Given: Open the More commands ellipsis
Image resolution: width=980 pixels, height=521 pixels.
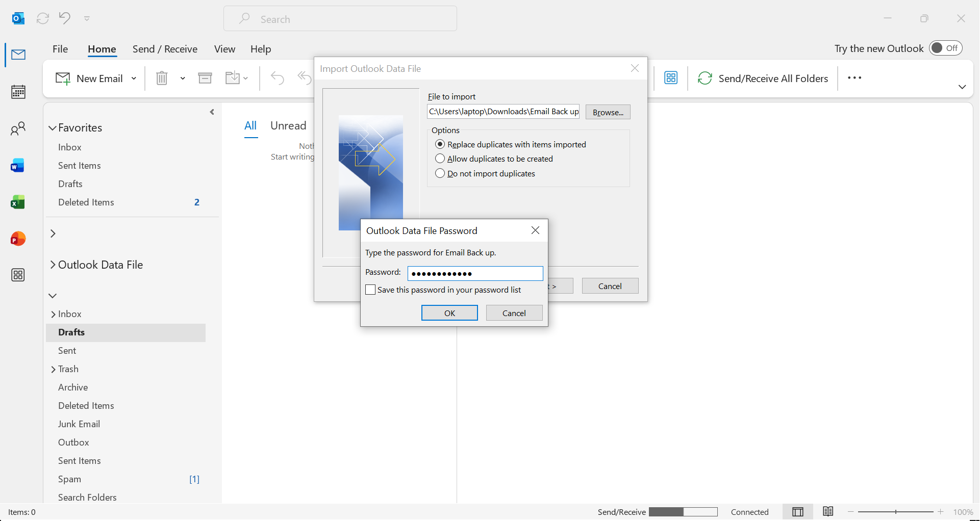Looking at the screenshot, I should point(855,78).
